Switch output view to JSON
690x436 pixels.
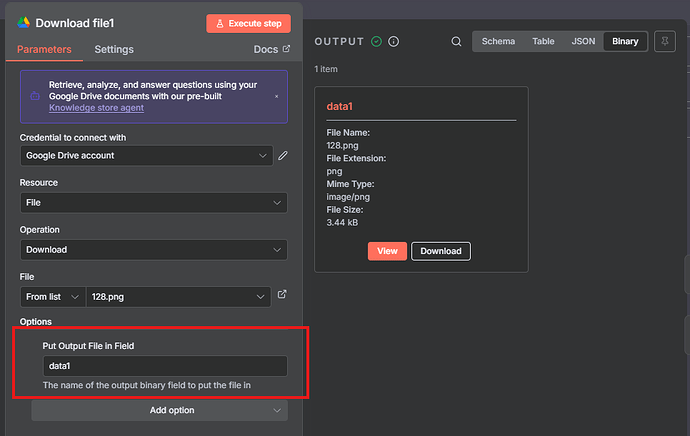[583, 42]
